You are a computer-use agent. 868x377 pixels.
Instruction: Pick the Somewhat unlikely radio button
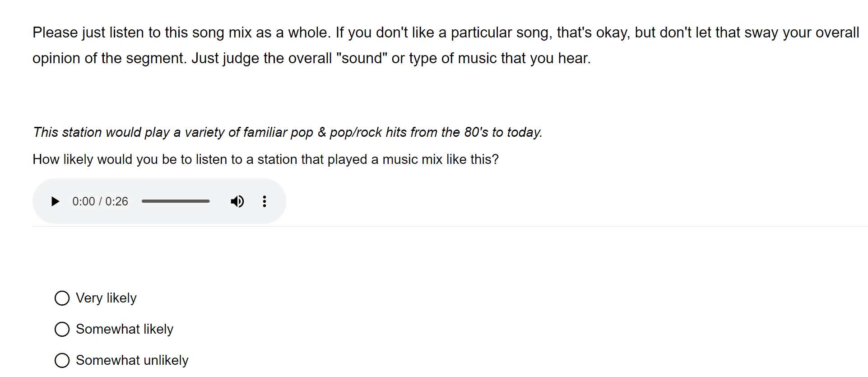click(x=62, y=360)
